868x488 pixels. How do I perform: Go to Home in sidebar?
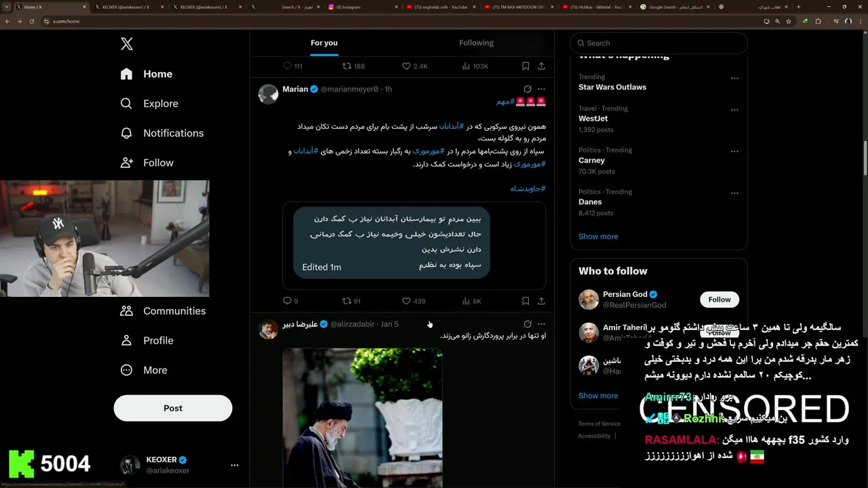(x=146, y=74)
